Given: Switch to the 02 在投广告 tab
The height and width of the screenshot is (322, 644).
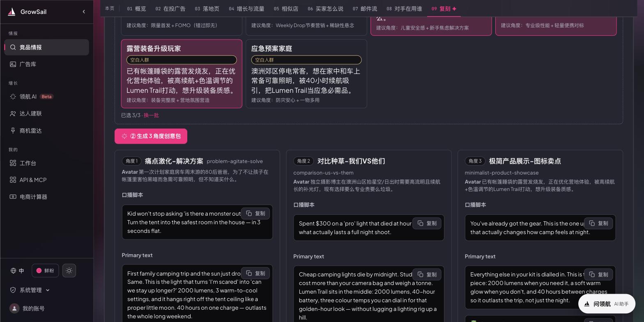Looking at the screenshot, I should point(170,9).
